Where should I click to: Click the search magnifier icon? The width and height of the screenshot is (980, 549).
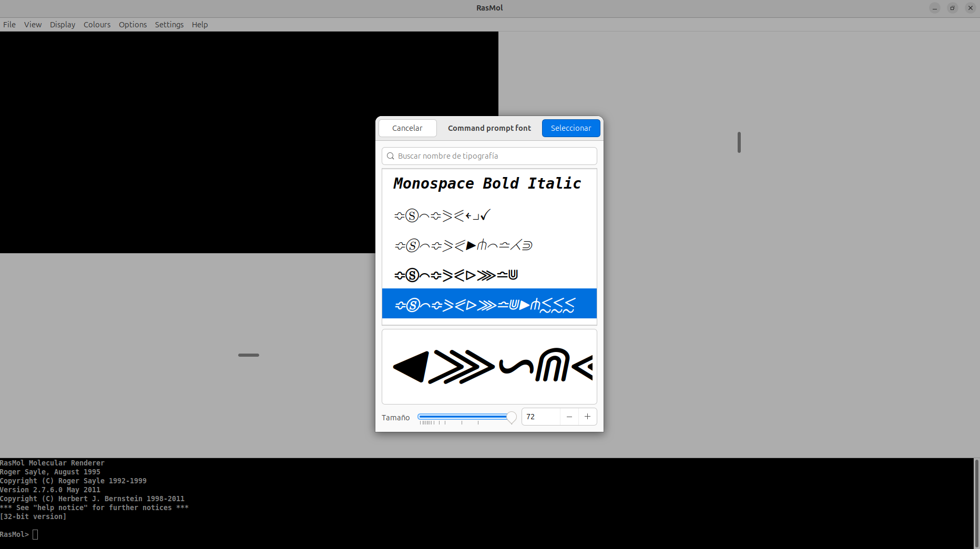pos(391,156)
